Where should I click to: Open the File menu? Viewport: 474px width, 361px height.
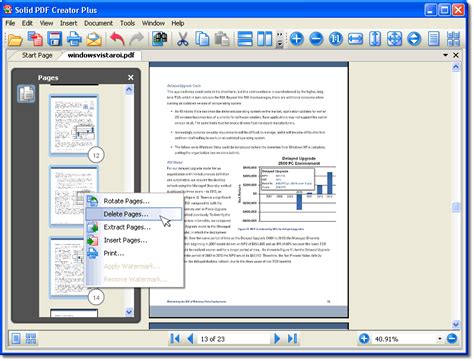point(10,23)
